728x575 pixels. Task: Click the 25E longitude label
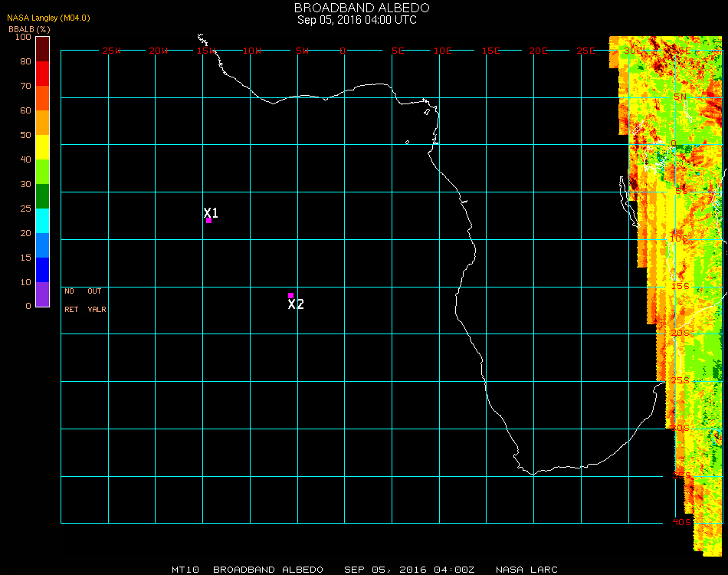pyautogui.click(x=585, y=51)
